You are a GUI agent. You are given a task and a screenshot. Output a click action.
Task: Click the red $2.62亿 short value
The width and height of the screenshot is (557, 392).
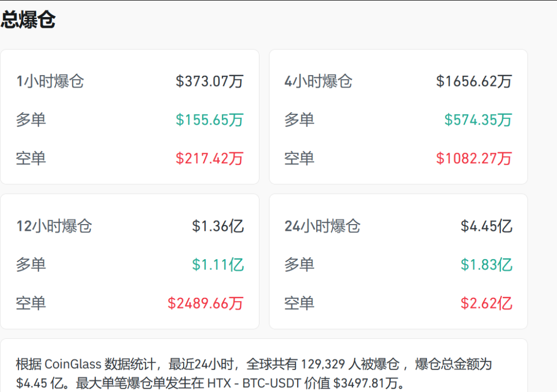[486, 303]
